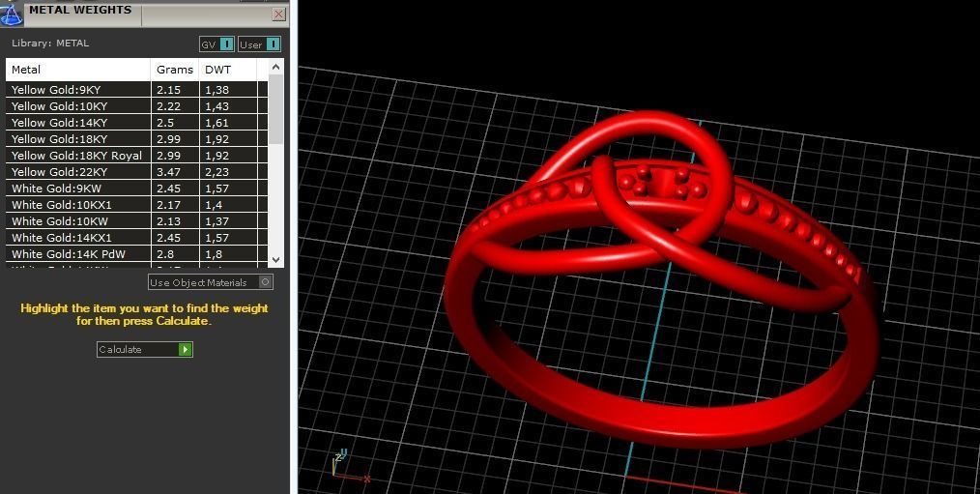Image resolution: width=980 pixels, height=494 pixels.
Task: Close the Metal Weights panel
Action: pos(278,15)
